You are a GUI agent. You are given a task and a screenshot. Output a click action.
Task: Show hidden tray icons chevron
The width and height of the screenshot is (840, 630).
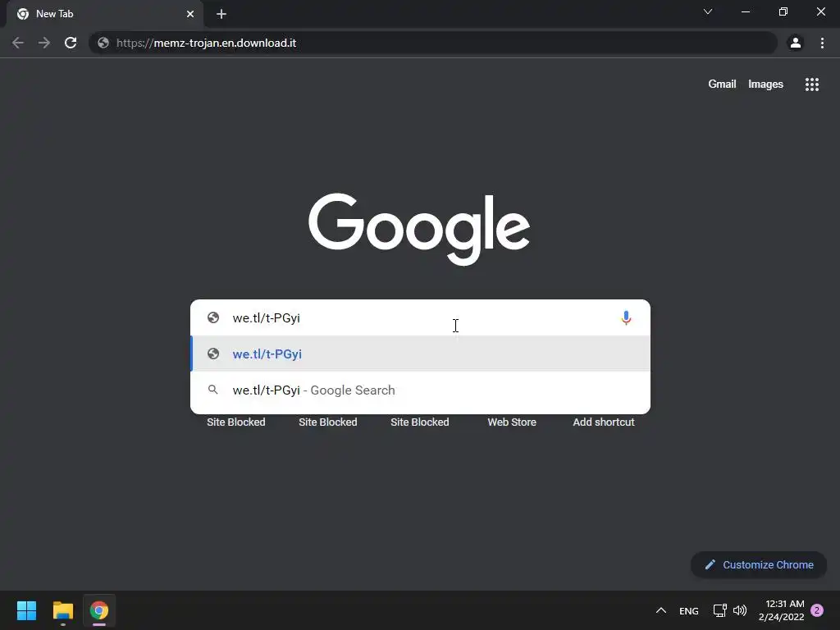click(661, 610)
